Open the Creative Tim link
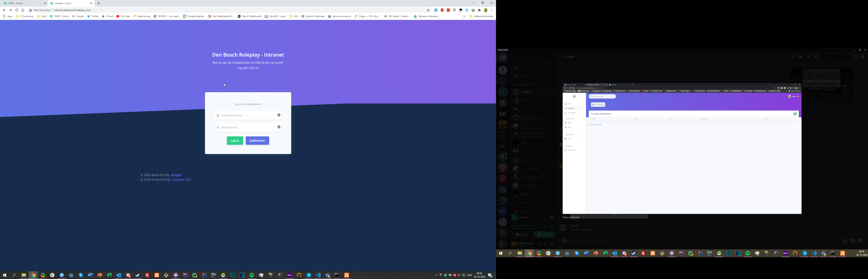This screenshot has width=868, height=279. [181, 180]
